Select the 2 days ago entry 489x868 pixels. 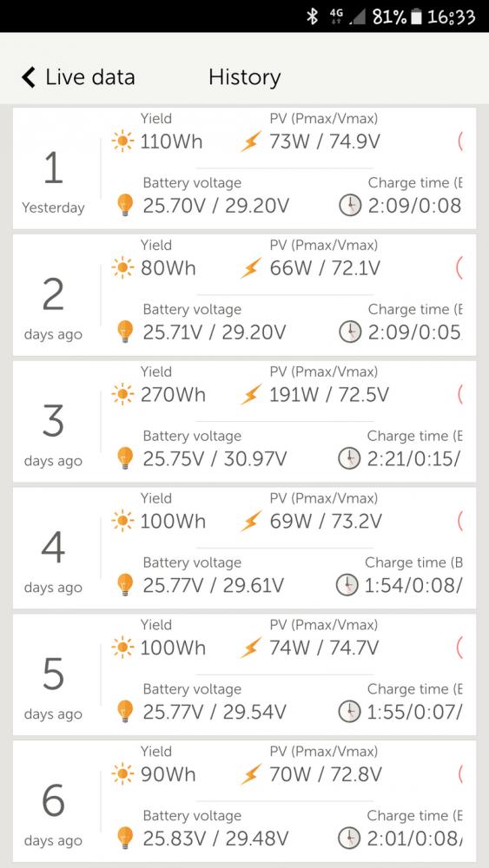coord(244,295)
